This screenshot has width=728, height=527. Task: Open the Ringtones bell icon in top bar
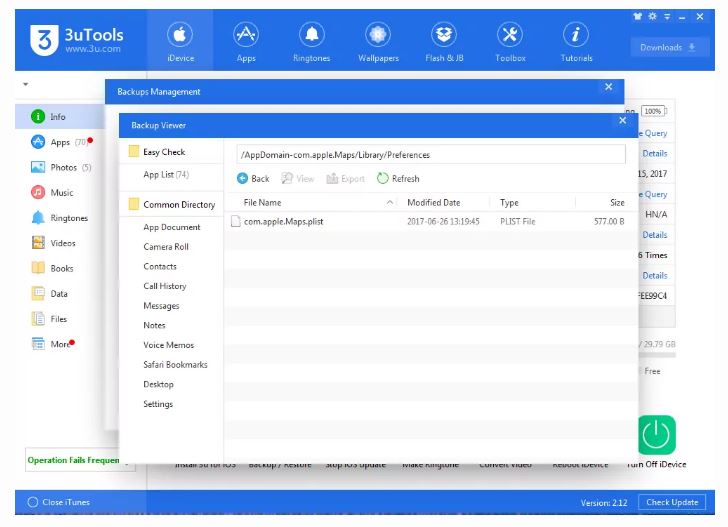coord(312,35)
